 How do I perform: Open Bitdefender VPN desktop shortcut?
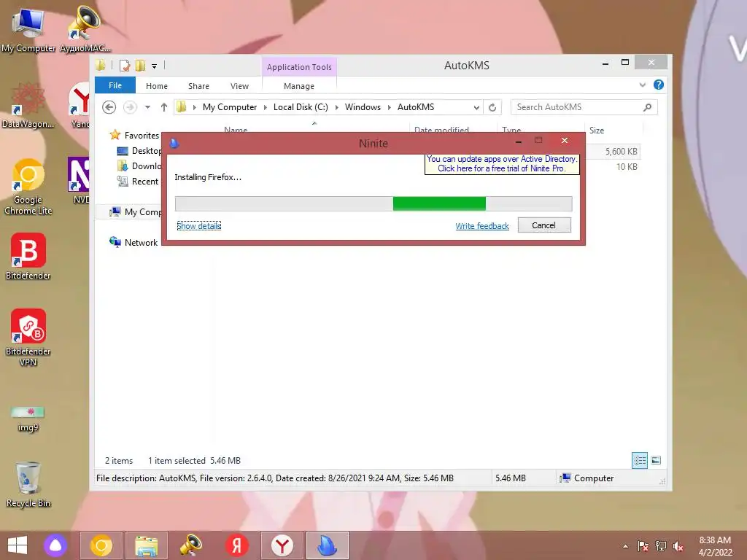coord(28,337)
